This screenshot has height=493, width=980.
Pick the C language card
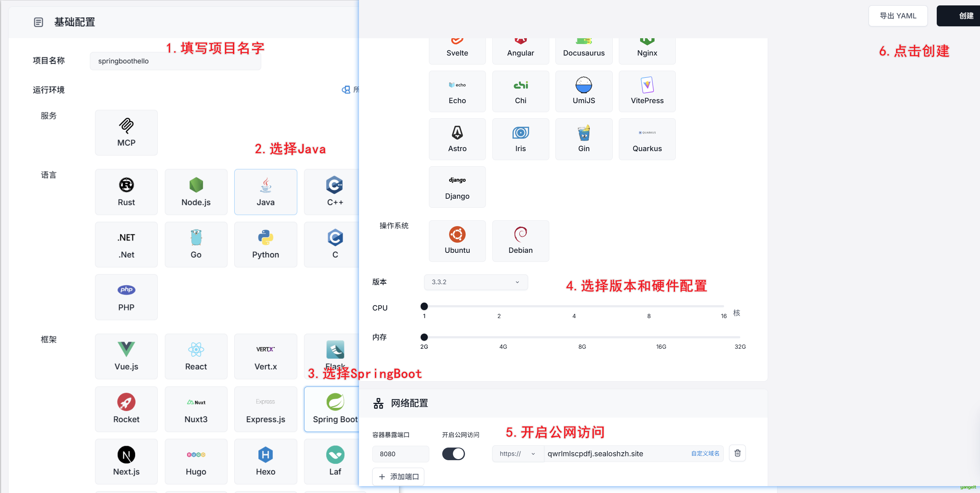pyautogui.click(x=332, y=245)
